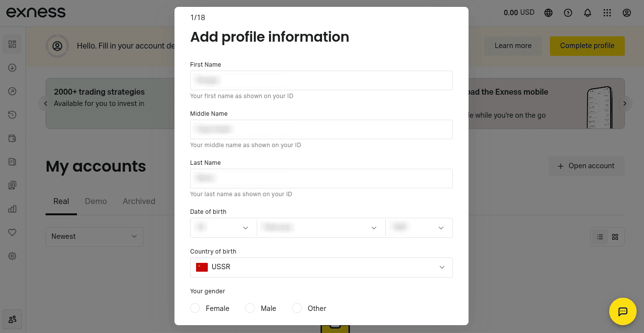Click the Complete profile button
This screenshot has width=644, height=333.
[x=587, y=46]
